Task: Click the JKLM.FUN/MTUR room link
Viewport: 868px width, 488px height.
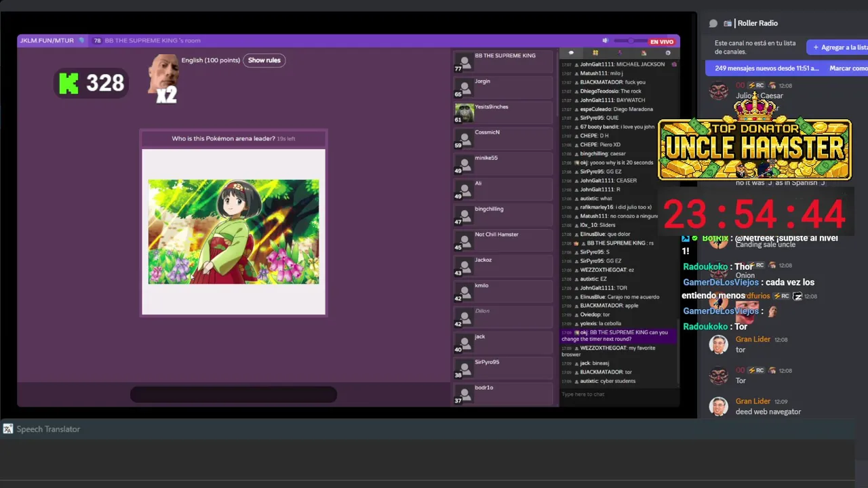Action: click(x=47, y=41)
